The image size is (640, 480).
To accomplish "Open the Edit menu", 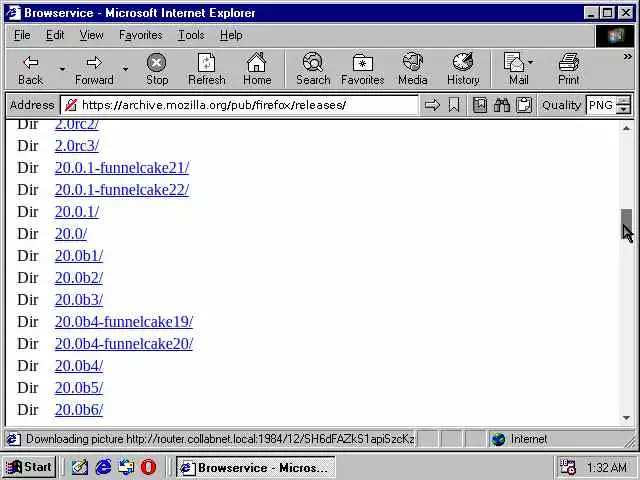I will coord(55,36).
